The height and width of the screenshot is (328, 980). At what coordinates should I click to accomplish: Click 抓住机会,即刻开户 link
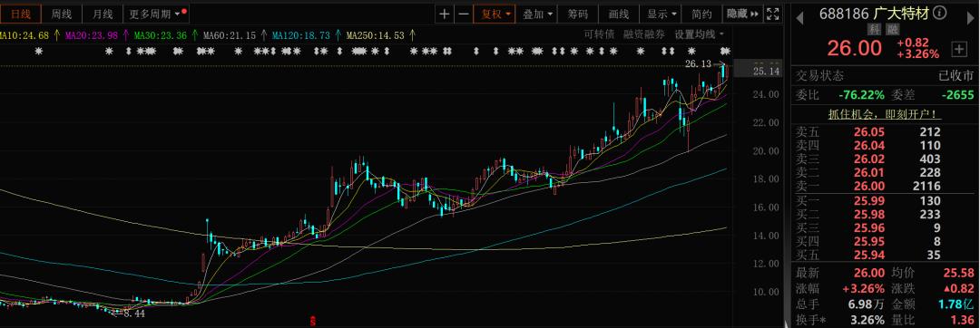885,115
